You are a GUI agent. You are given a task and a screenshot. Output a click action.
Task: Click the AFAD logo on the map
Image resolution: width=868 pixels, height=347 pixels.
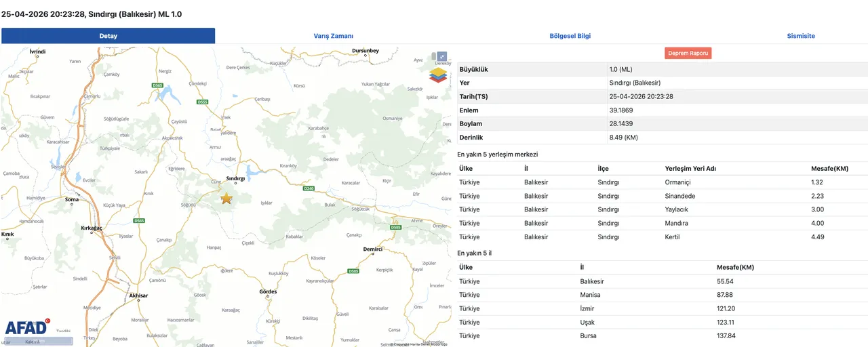click(x=27, y=328)
